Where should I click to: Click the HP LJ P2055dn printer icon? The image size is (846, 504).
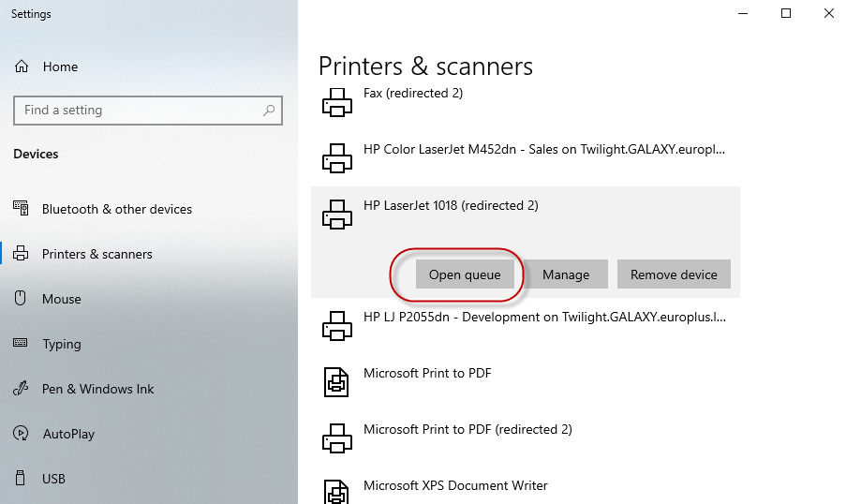(337, 325)
